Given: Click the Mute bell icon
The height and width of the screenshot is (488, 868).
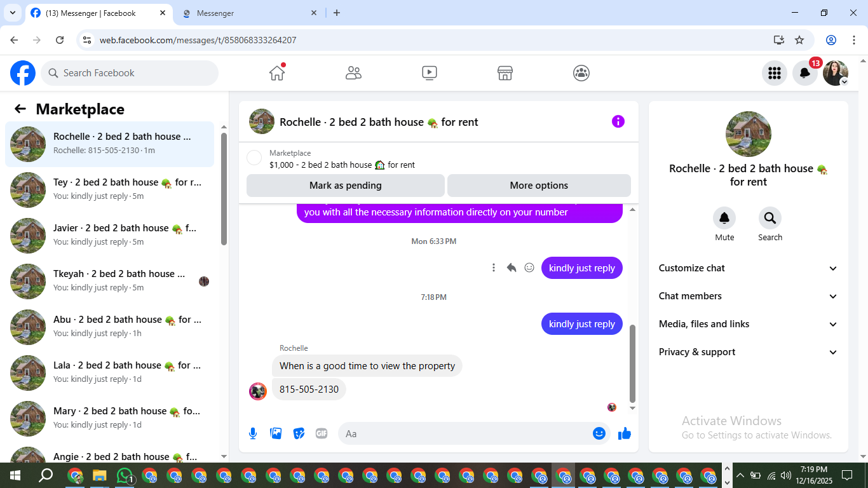Looking at the screenshot, I should [724, 218].
